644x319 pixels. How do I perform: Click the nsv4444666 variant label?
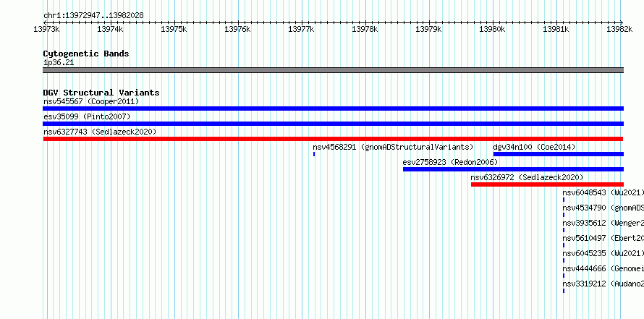603,268
